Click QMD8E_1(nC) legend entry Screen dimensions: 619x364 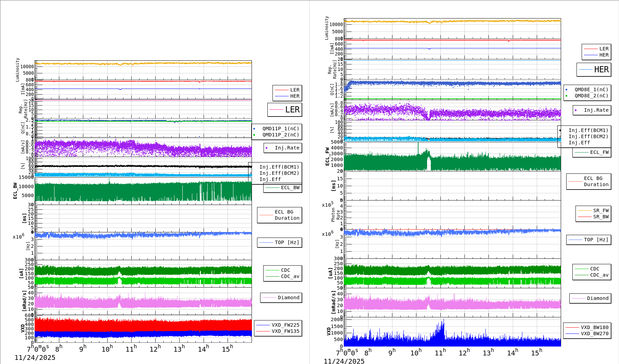(591, 89)
